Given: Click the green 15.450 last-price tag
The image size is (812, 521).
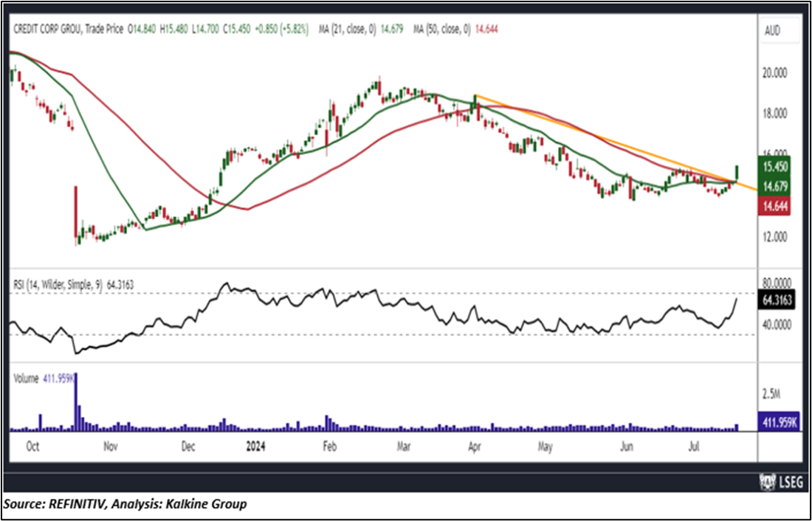Looking at the screenshot, I should pyautogui.click(x=774, y=166).
